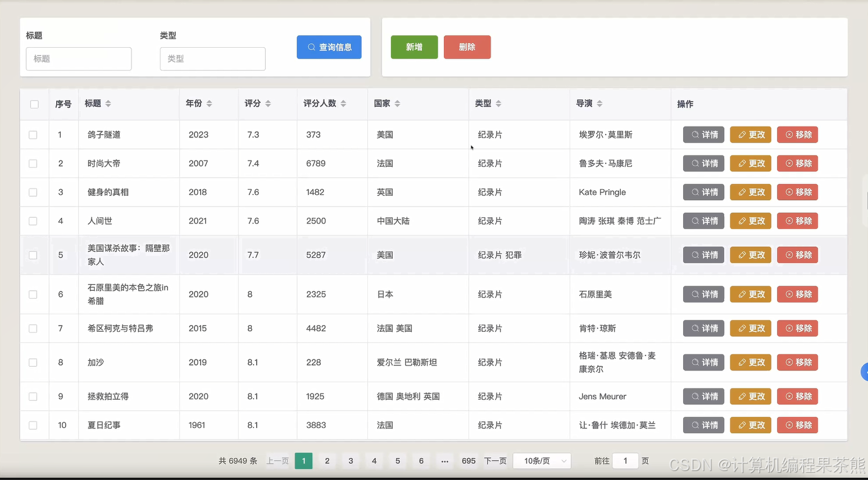The image size is (868, 480).
Task: Check the box for 时尚大帝 row
Action: tap(33, 163)
